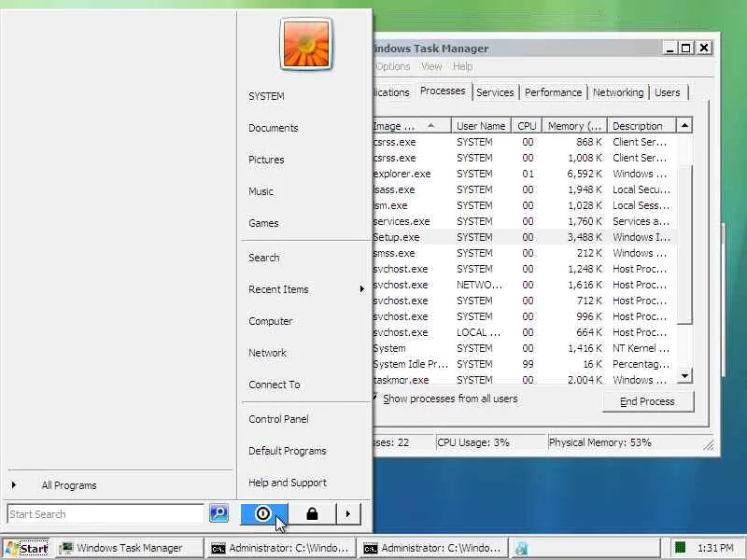
Task: Switch to the Processes tab
Action: (x=443, y=91)
